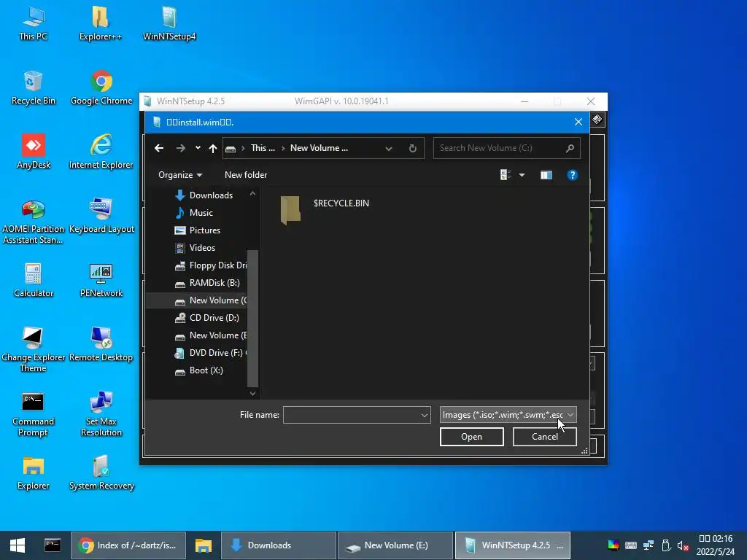747x560 pixels.
Task: Open AOMEI Partition Assistant icon
Action: click(34, 222)
